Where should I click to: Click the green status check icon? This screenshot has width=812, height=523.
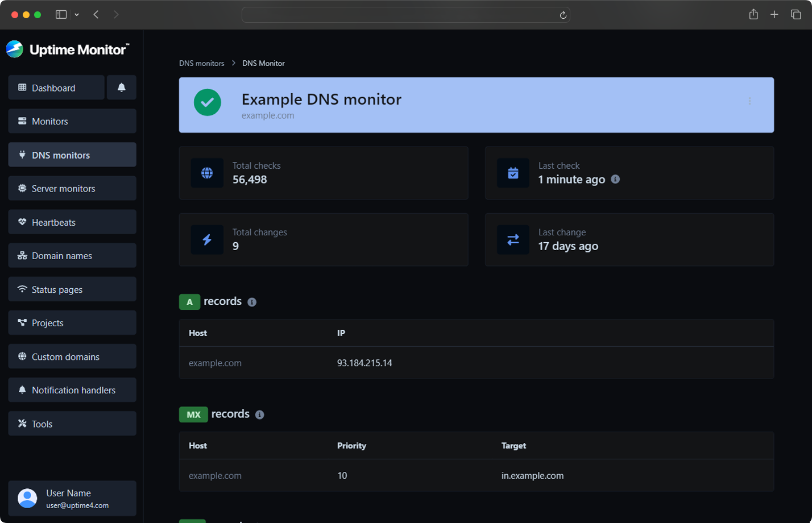point(207,102)
